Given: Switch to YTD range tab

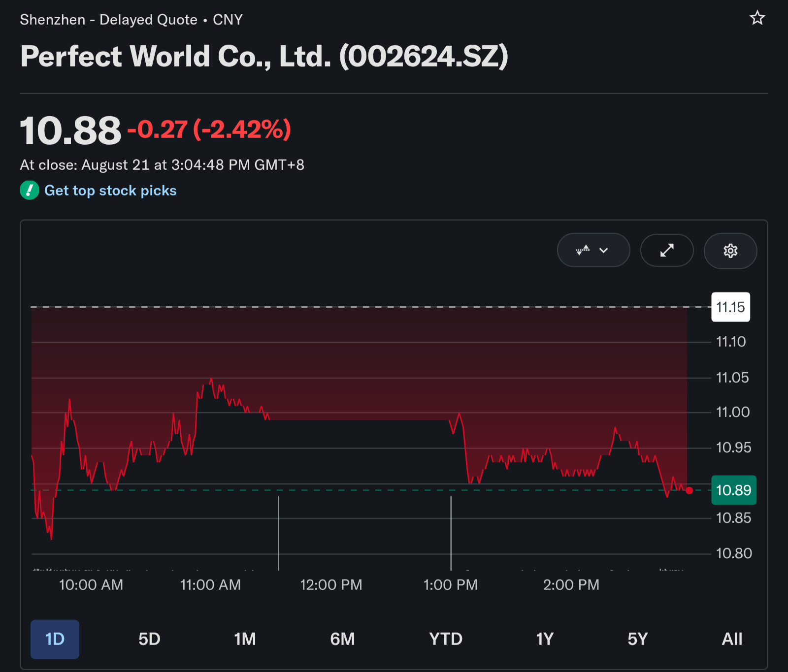Looking at the screenshot, I should point(446,639).
